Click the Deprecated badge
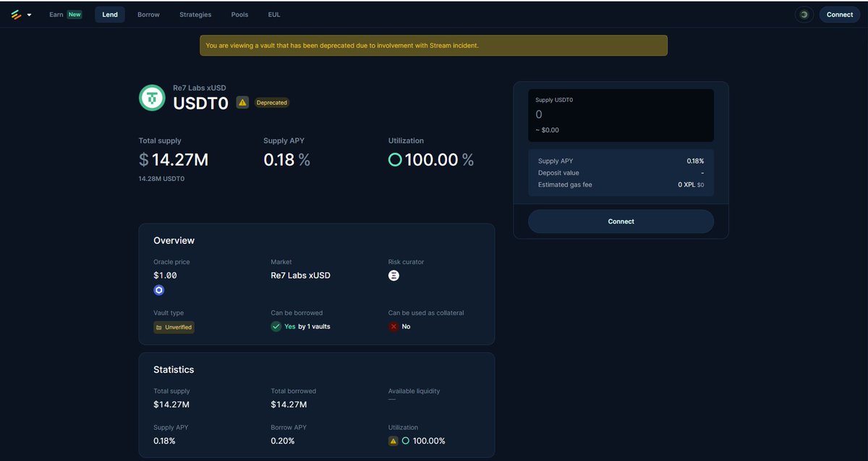The image size is (868, 461). coord(272,103)
